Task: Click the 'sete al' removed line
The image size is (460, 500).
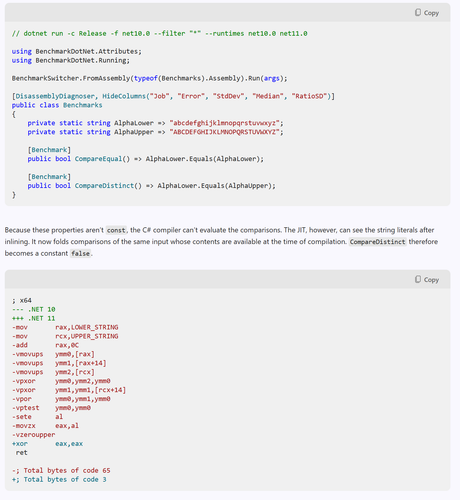Action: 37,417
